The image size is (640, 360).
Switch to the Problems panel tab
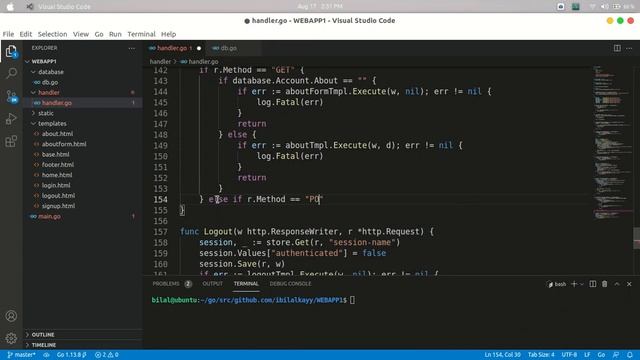[x=172, y=284]
